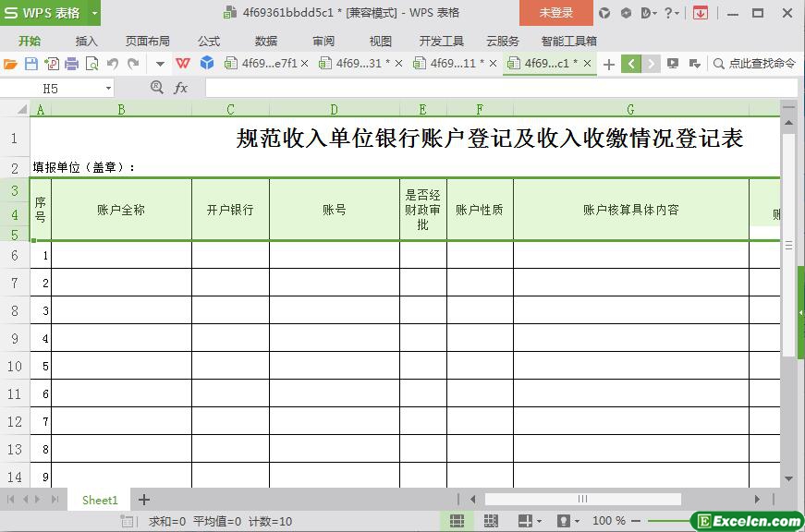Click the red WPS home icon

click(183, 64)
